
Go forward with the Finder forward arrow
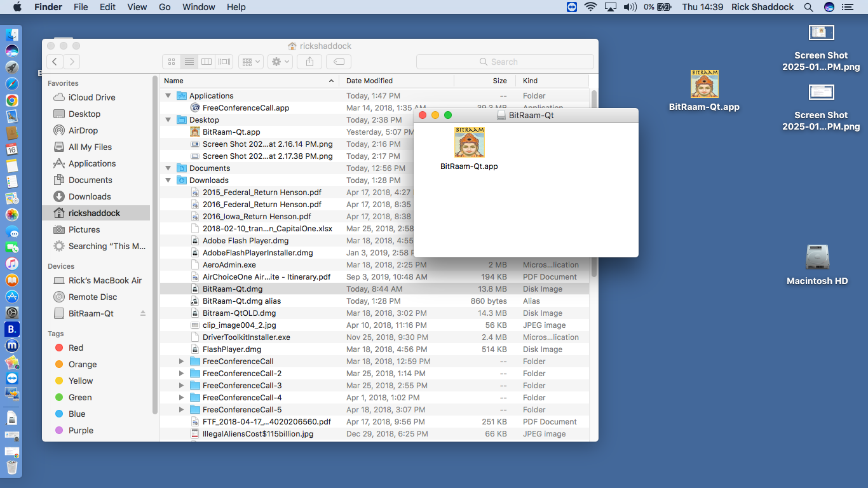[x=72, y=62]
